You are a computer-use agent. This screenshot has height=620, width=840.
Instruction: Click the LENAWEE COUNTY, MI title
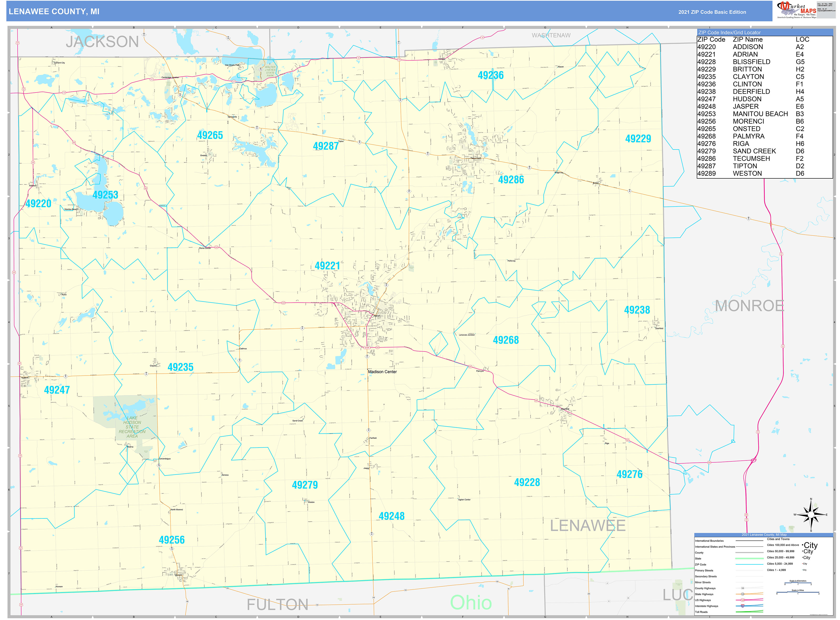point(54,12)
